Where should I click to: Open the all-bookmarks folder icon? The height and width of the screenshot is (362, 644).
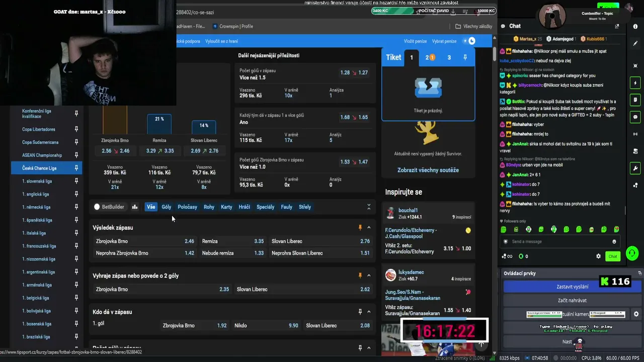pos(458,26)
